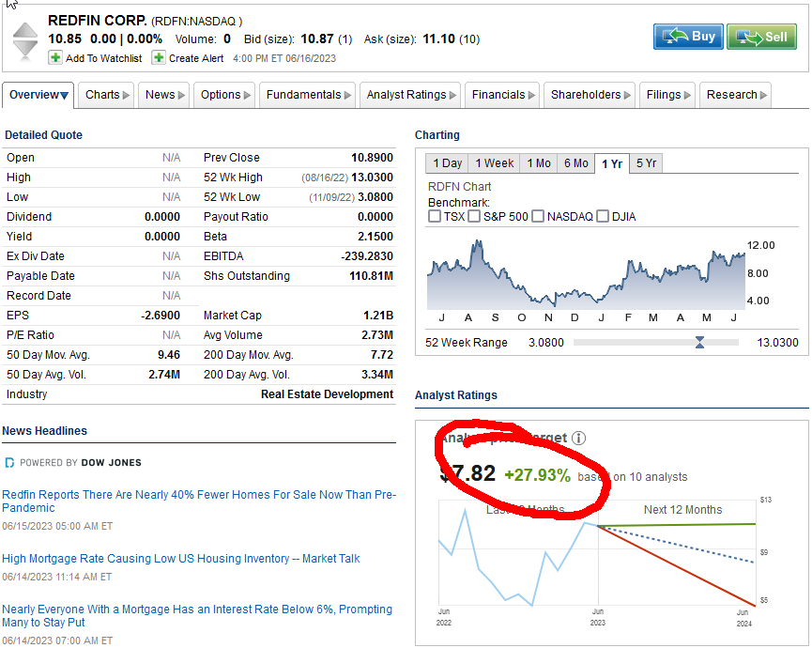Click the Charting section heading

pos(437,135)
